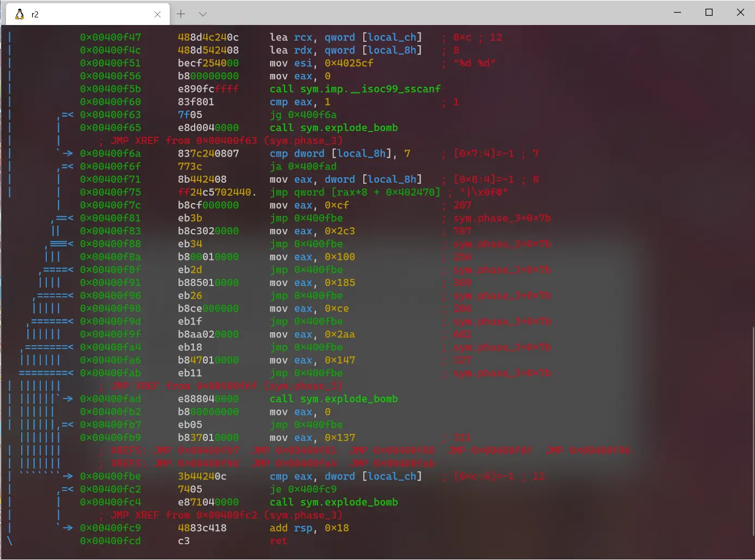Click the 'mov eax, 0xcf' instruction

click(310, 206)
